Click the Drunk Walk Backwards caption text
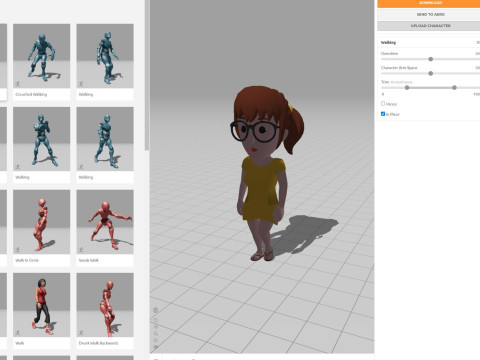The width and height of the screenshot is (480, 360). [x=98, y=343]
